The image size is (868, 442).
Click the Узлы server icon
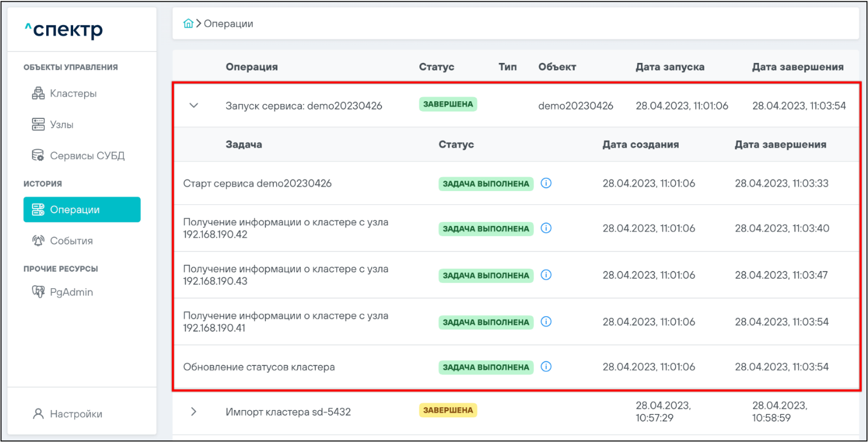(x=38, y=125)
